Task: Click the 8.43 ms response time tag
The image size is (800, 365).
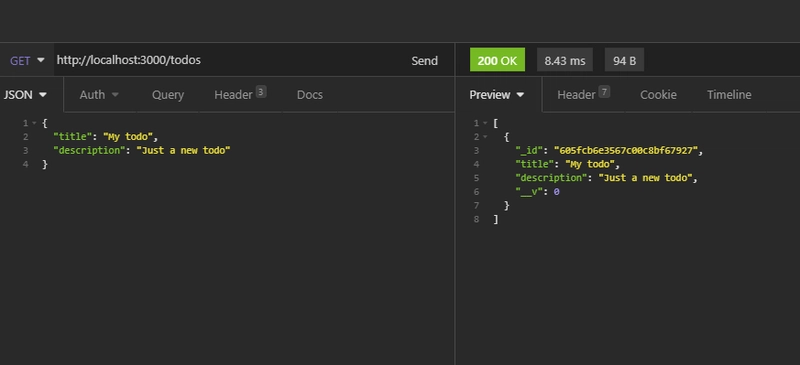Action: click(565, 60)
